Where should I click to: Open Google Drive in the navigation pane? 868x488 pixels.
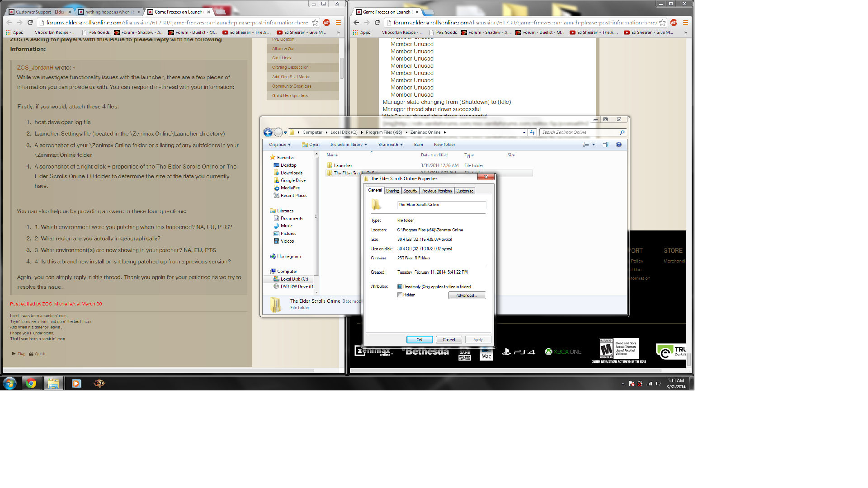290,180
